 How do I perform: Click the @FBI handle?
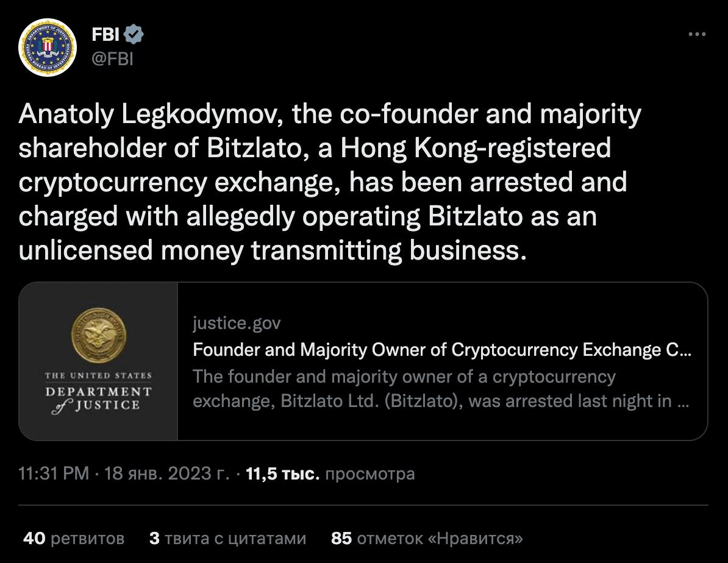112,59
